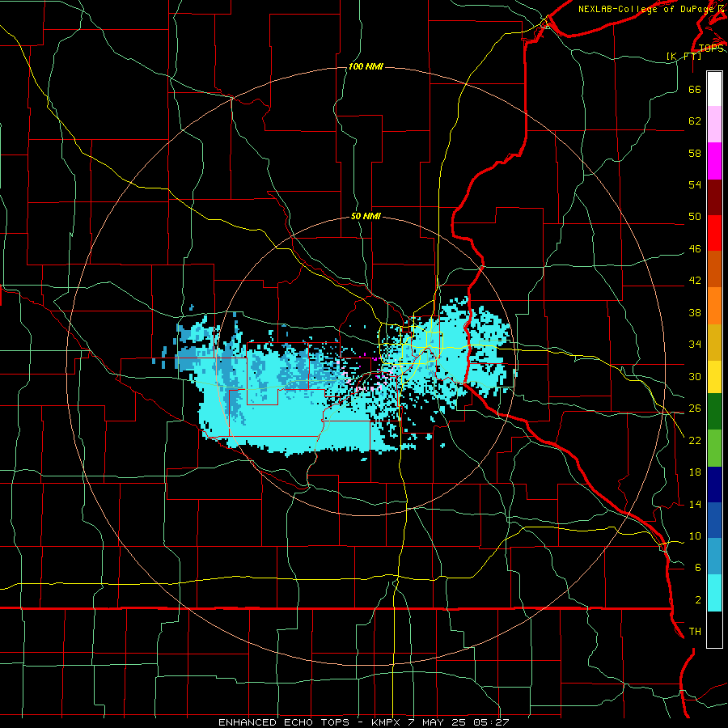Click the '[K FT]' units label

[684, 56]
